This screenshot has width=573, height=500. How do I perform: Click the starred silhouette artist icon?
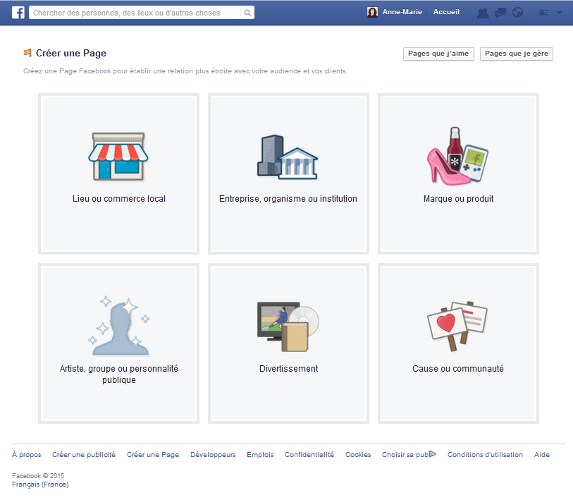point(119,326)
